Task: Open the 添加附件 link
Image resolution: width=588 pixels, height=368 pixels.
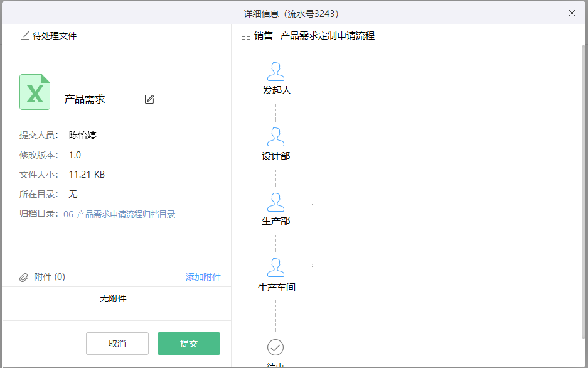Action: (x=203, y=277)
